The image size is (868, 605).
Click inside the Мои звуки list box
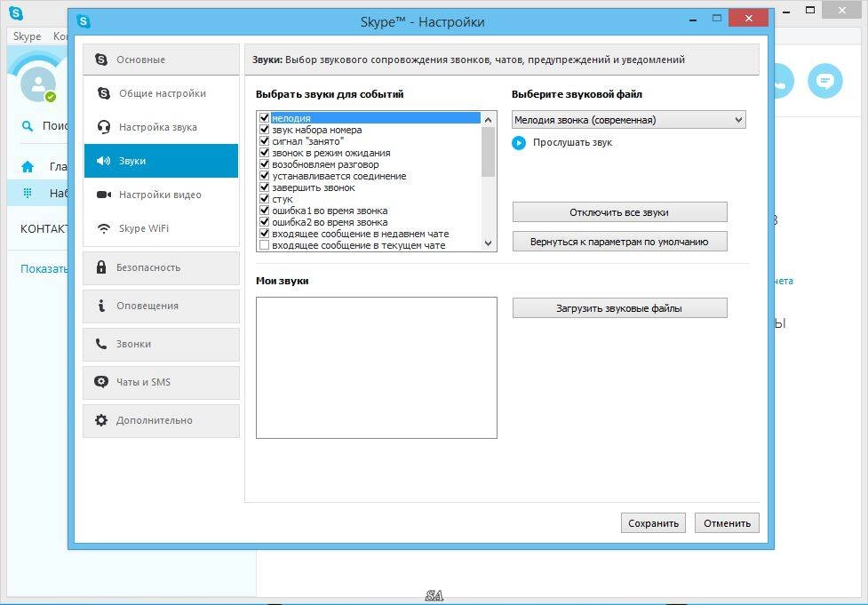point(377,368)
